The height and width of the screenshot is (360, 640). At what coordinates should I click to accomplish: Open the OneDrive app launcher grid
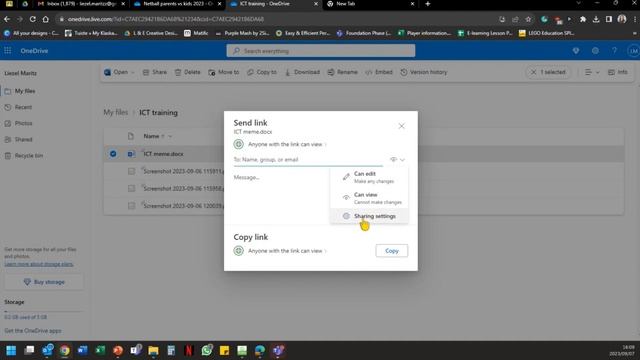point(7,51)
